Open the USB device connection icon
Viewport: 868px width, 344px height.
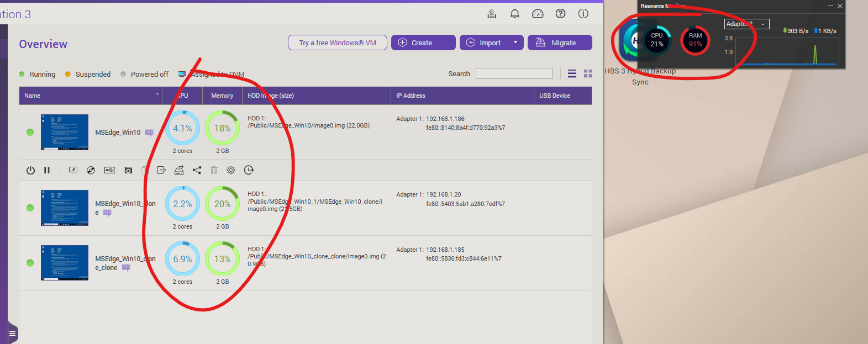point(109,170)
